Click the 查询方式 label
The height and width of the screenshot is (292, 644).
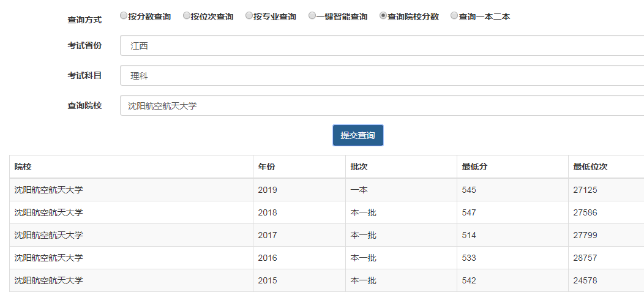point(84,20)
